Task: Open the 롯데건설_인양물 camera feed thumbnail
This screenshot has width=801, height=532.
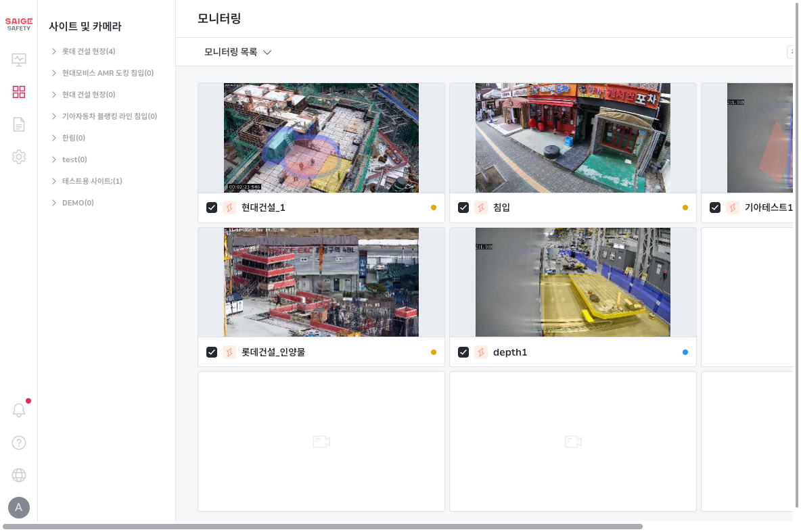Action: pyautogui.click(x=321, y=283)
